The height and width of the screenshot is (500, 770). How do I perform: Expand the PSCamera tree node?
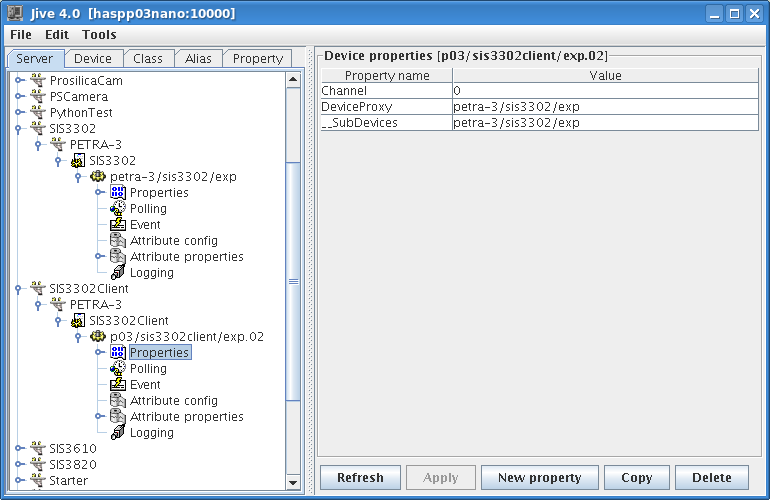(x=19, y=96)
